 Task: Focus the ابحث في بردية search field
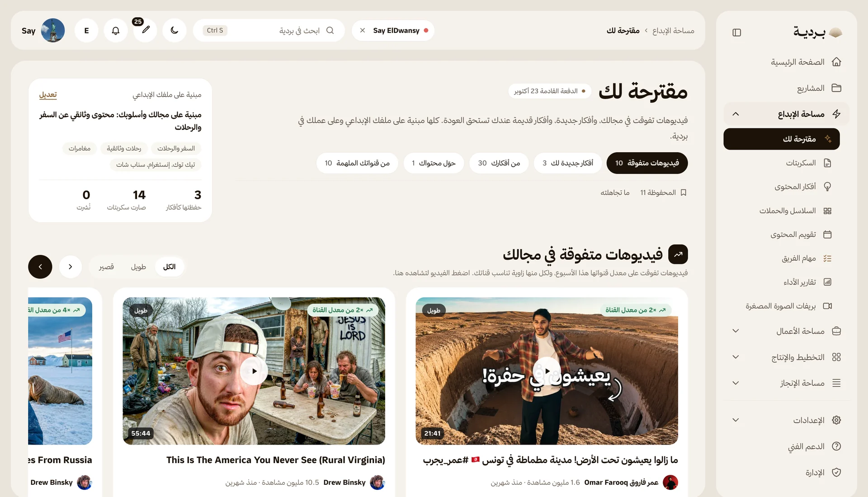click(x=269, y=31)
